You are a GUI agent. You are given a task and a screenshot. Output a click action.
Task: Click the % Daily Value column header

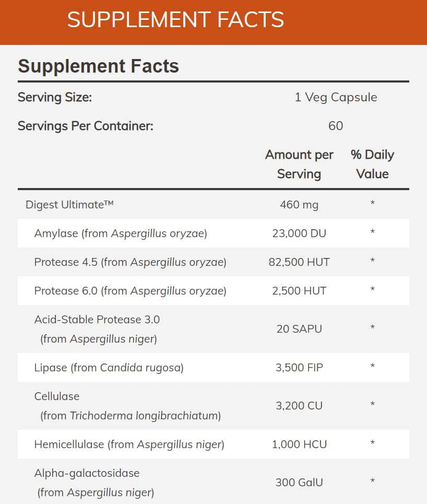(x=372, y=164)
